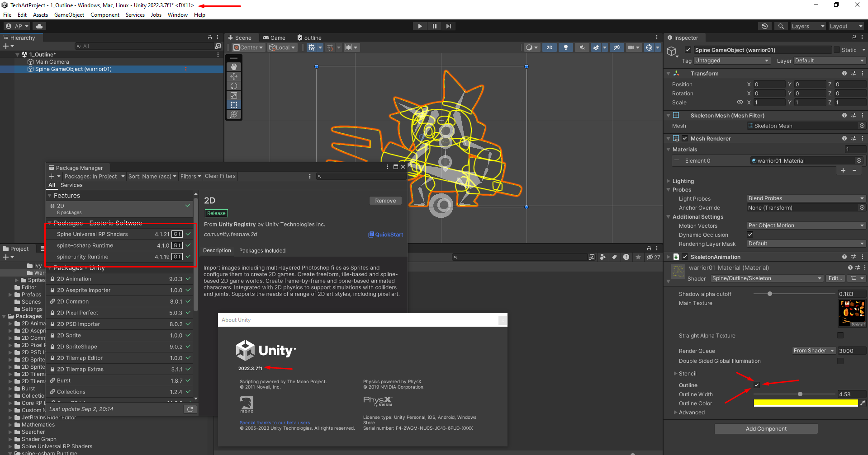The height and width of the screenshot is (455, 868).
Task: Open the yellow Outline Color swatch
Action: [806, 403]
